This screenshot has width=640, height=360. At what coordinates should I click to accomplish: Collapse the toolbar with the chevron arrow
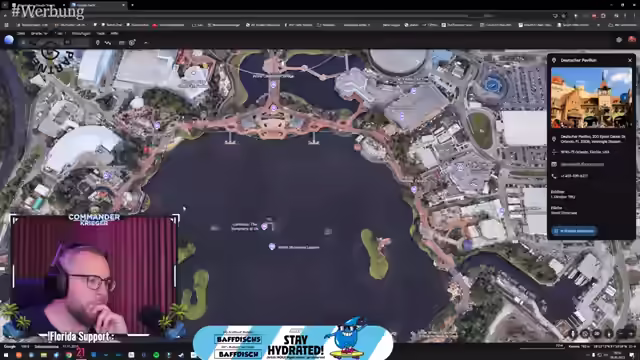click(x=146, y=42)
